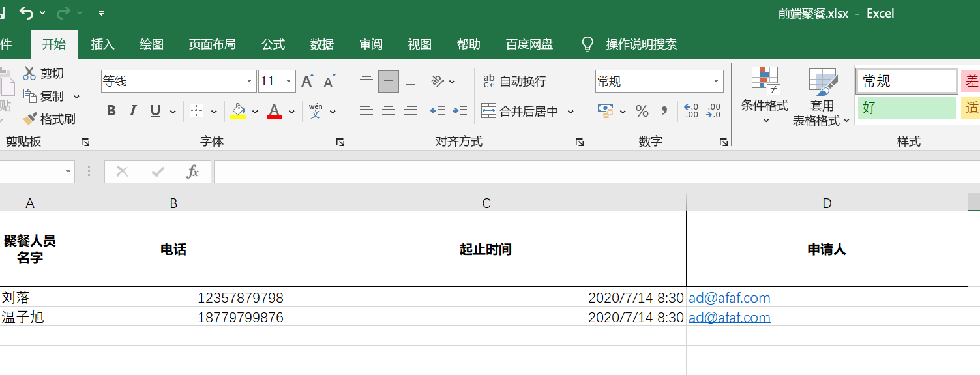The image size is (980, 375).
Task: Open the ad@afaf.com link in 温子旭's row
Action: 730,318
